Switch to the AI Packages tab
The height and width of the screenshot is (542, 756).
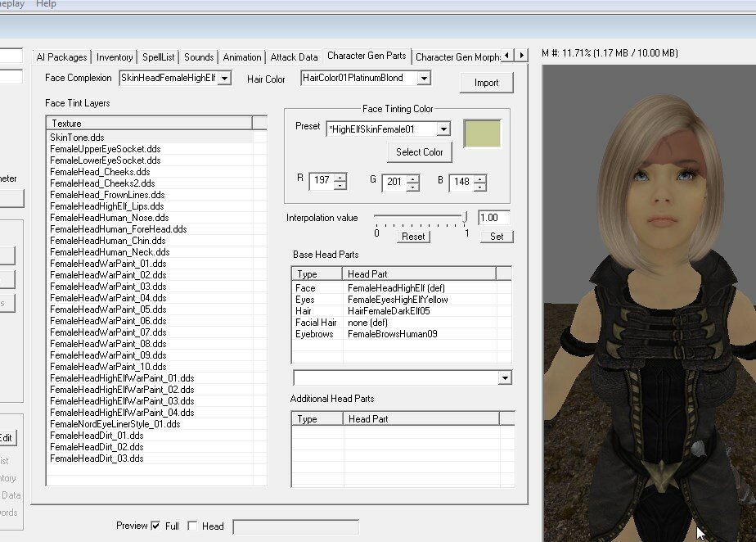coord(61,57)
